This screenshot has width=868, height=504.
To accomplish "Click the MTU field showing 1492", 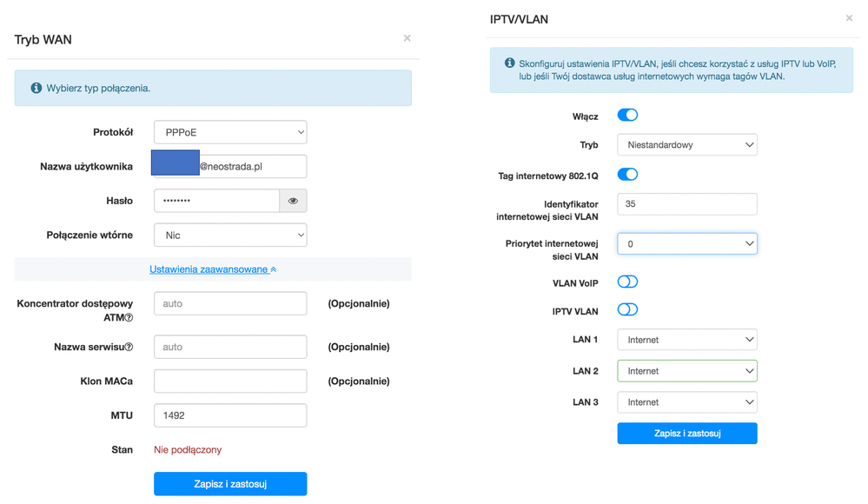I will click(230, 415).
